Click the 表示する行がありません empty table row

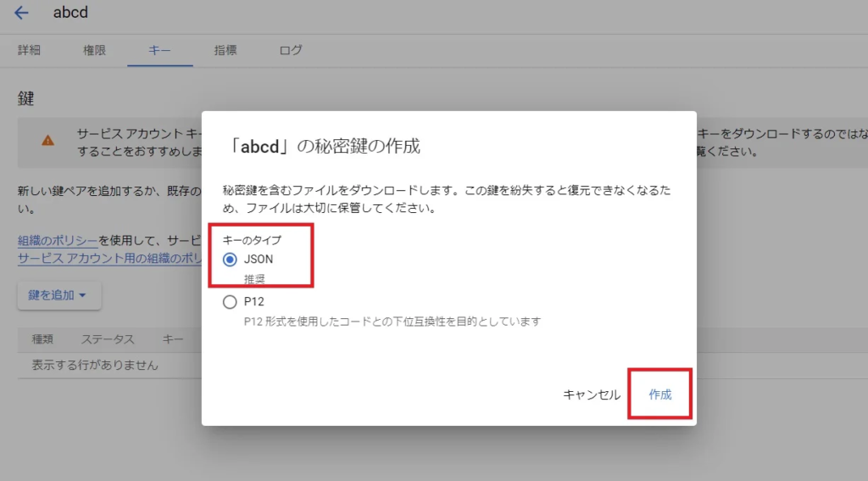click(95, 365)
